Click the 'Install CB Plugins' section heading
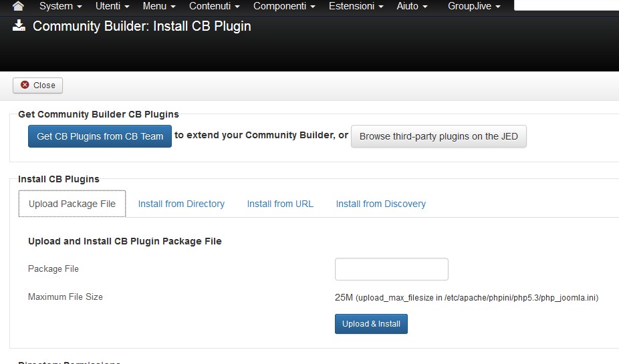The height and width of the screenshot is (364, 619). (x=59, y=178)
